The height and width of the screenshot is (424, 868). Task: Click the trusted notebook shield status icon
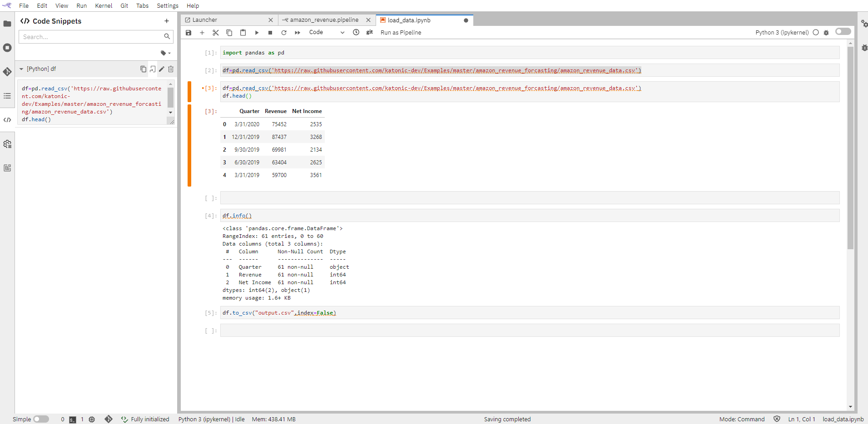777,419
